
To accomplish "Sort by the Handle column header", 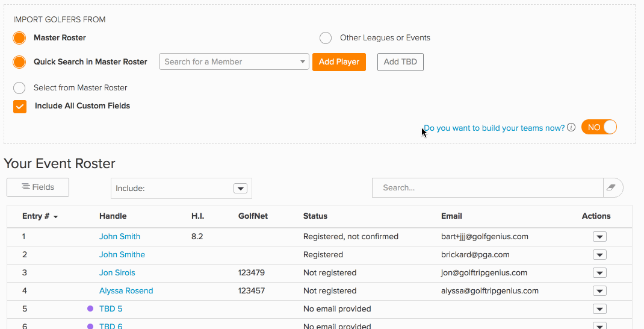I will (x=113, y=216).
